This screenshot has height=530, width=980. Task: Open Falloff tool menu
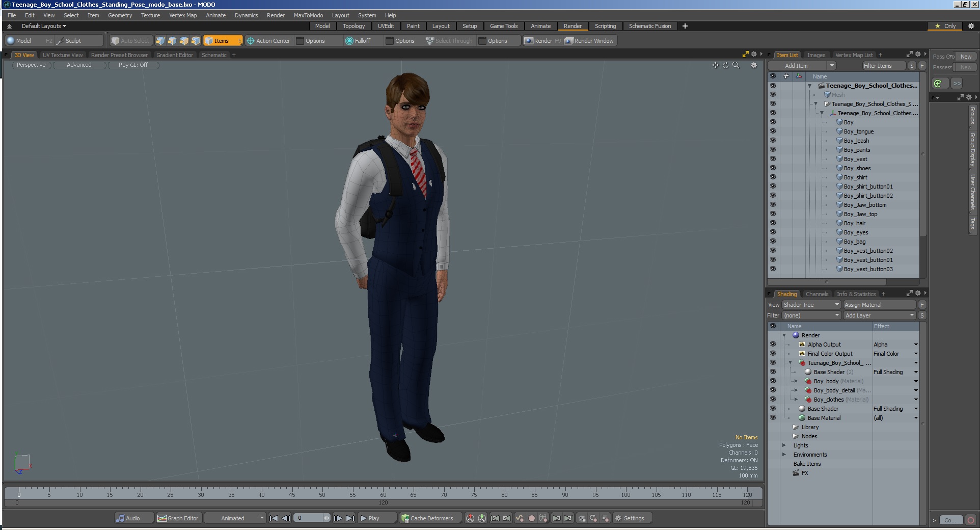[358, 41]
